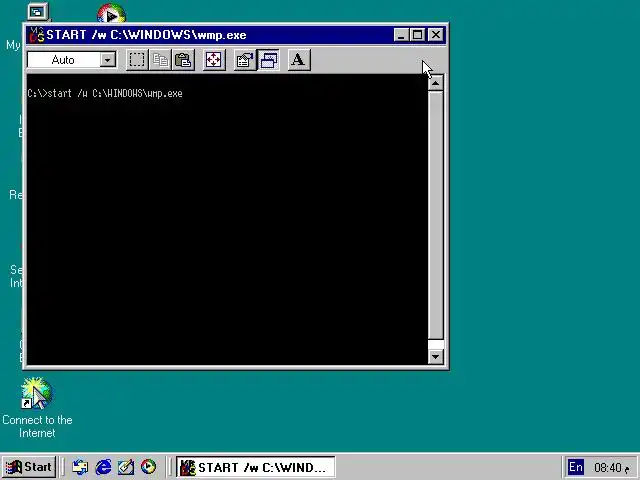
Task: Click the scrollbar up arrow
Action: tap(436, 83)
